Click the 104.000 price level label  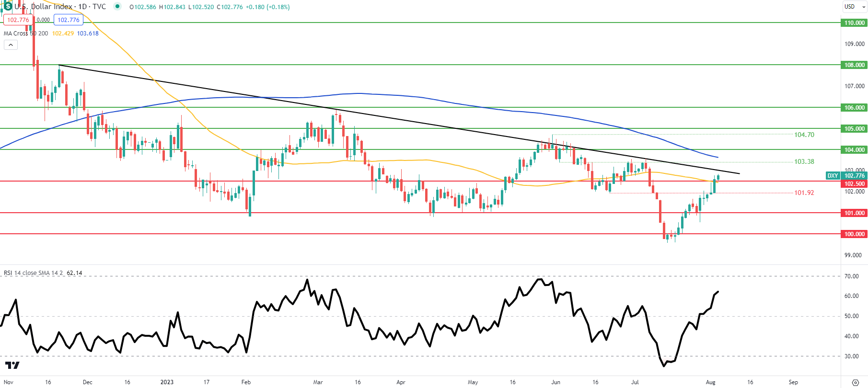(x=854, y=149)
